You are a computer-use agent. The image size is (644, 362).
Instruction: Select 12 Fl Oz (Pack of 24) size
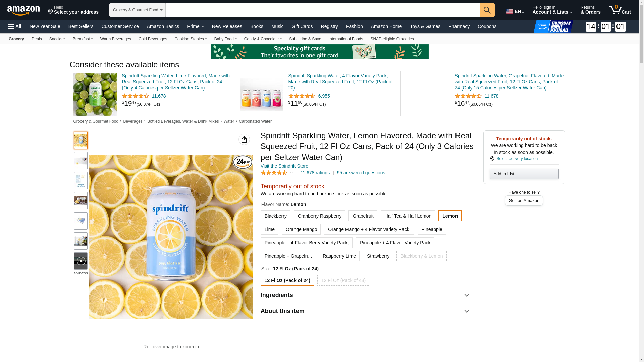[287, 280]
